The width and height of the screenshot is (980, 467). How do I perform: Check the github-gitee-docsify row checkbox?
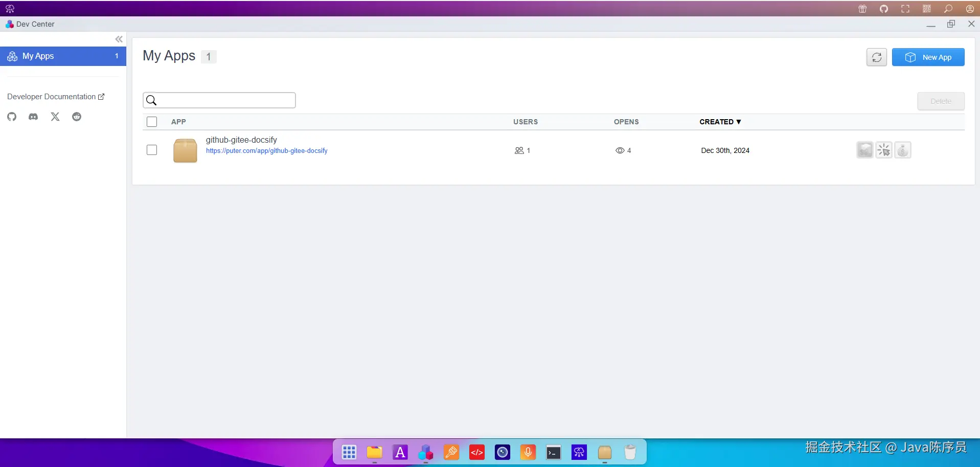(x=152, y=150)
